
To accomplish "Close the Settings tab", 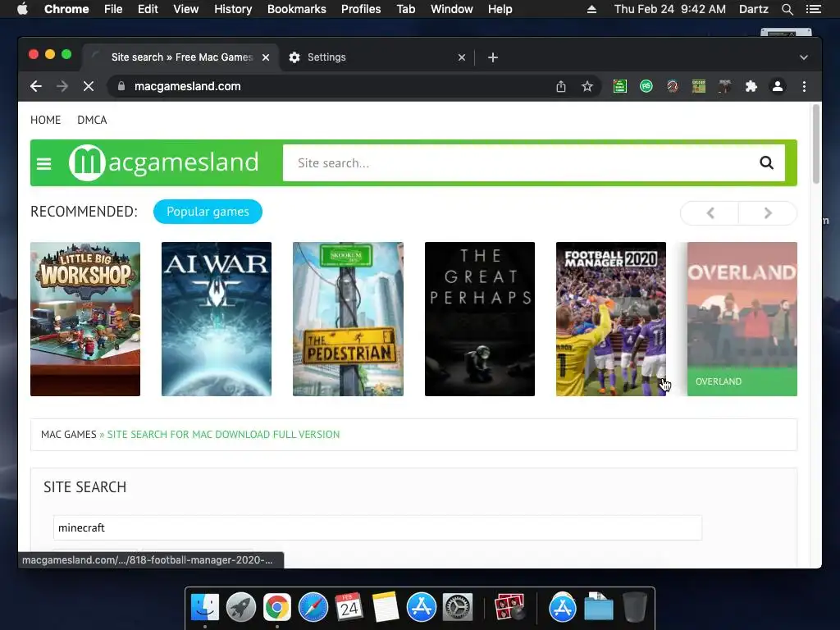I will 462,57.
